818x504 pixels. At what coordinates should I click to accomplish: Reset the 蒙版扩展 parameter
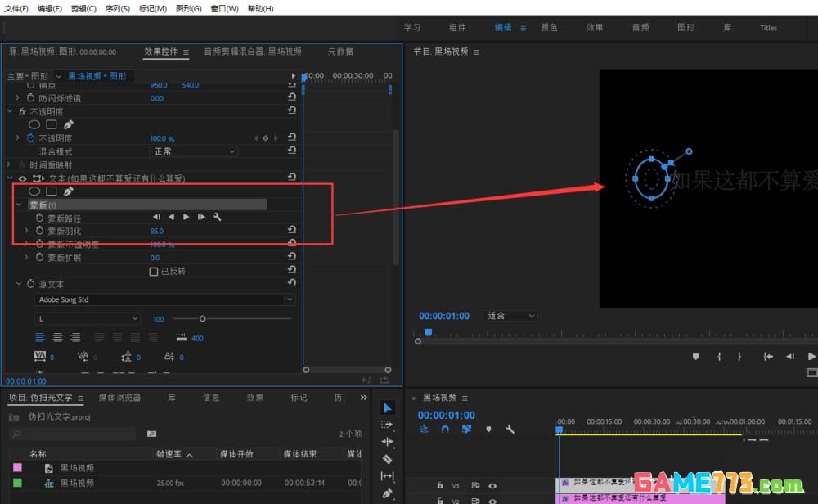pyautogui.click(x=292, y=256)
